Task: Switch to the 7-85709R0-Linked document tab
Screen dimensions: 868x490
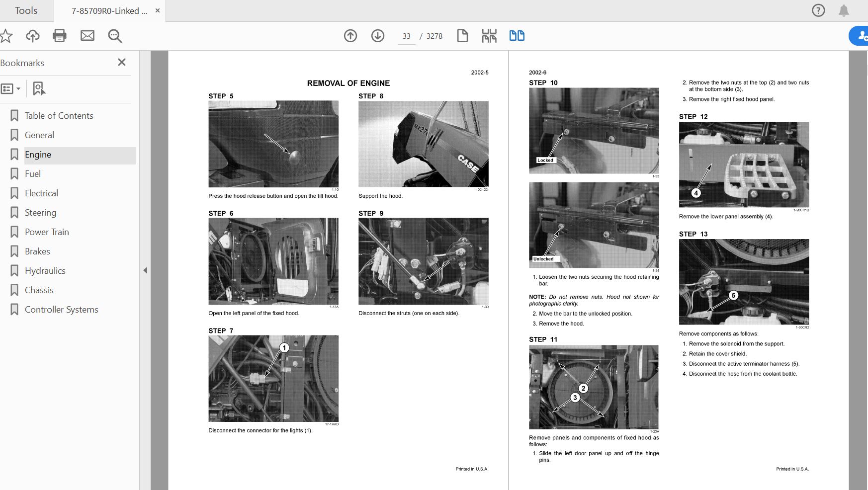Action: (x=109, y=11)
